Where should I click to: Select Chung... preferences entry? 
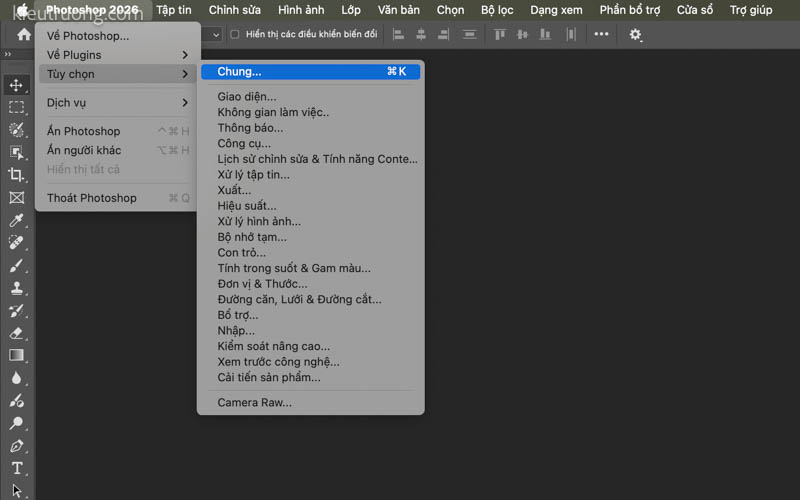pos(311,71)
